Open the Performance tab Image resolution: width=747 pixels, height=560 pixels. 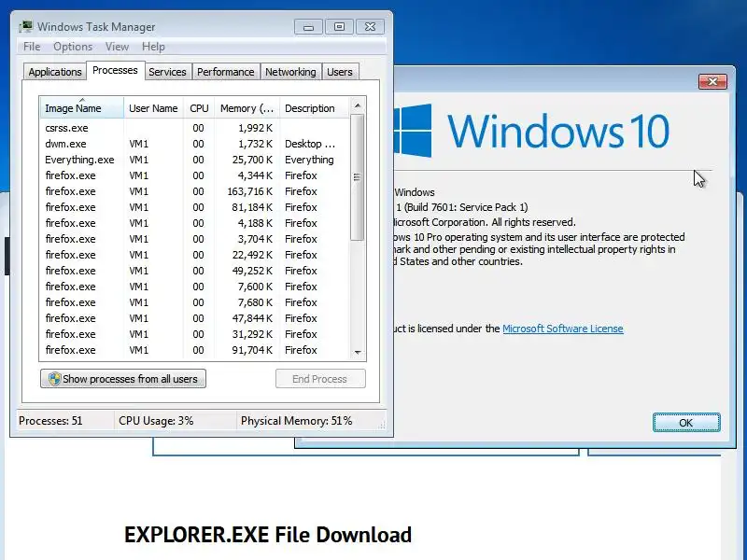(x=225, y=72)
